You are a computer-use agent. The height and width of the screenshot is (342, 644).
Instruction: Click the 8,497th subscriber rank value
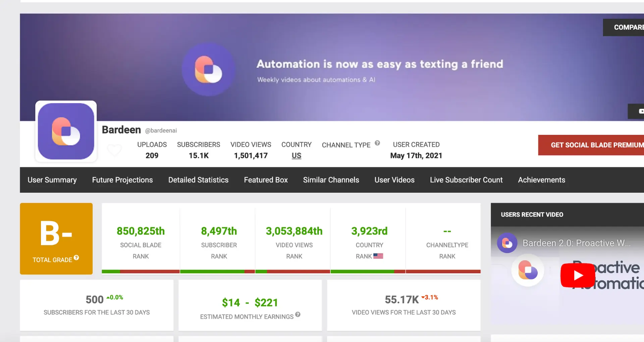(x=219, y=231)
